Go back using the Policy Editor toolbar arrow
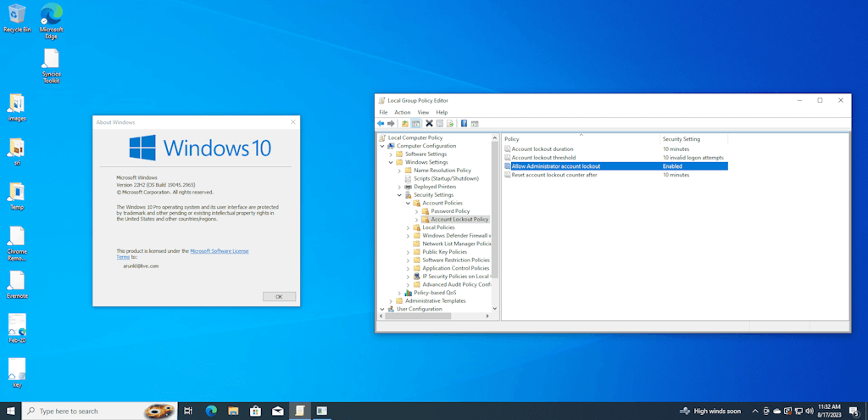The height and width of the screenshot is (420, 868). [x=381, y=124]
